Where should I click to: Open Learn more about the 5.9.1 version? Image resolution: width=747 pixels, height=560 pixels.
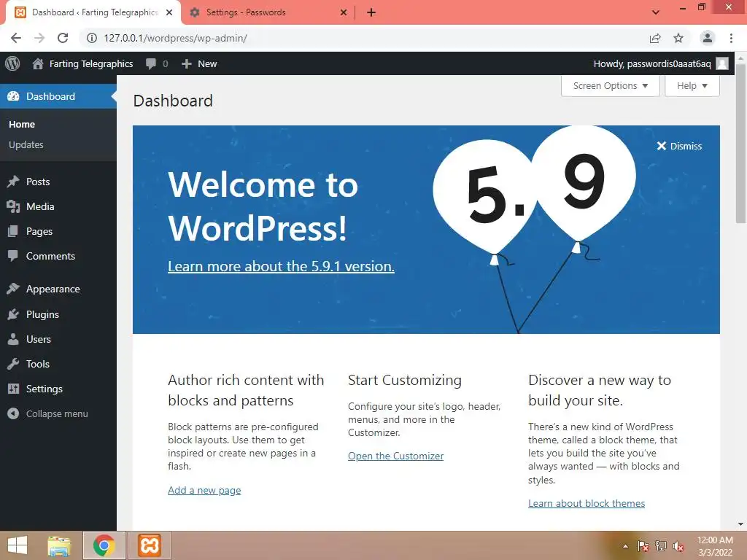[x=281, y=266]
